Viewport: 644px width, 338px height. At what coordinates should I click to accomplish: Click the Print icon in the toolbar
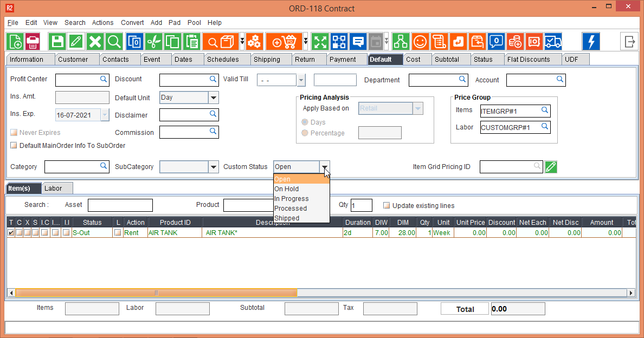[31, 41]
